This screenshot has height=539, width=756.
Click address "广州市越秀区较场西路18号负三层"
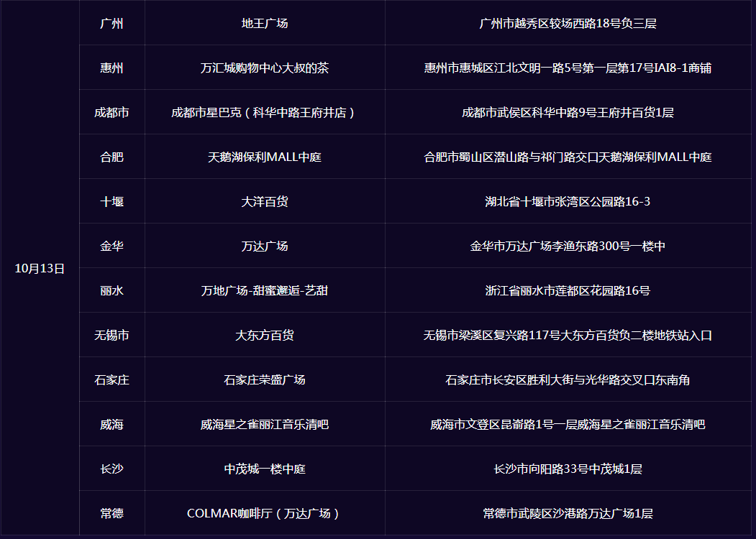(568, 23)
